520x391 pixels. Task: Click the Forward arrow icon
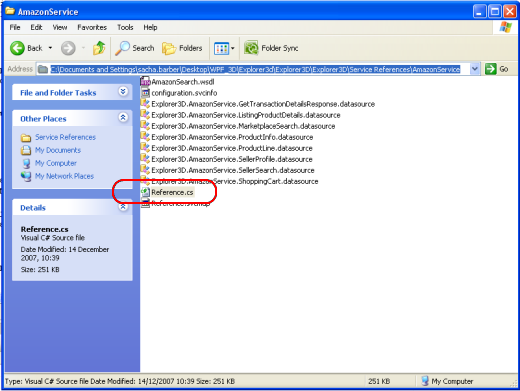[68, 48]
